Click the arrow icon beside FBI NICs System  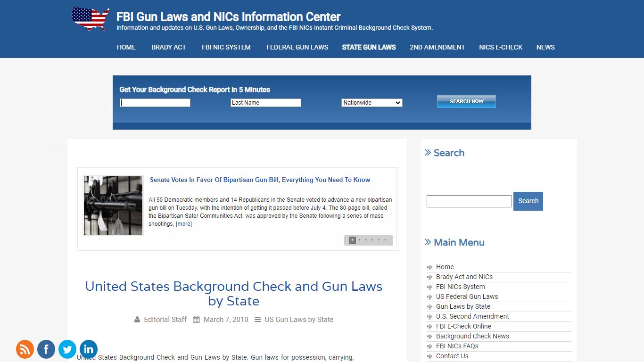pyautogui.click(x=429, y=287)
